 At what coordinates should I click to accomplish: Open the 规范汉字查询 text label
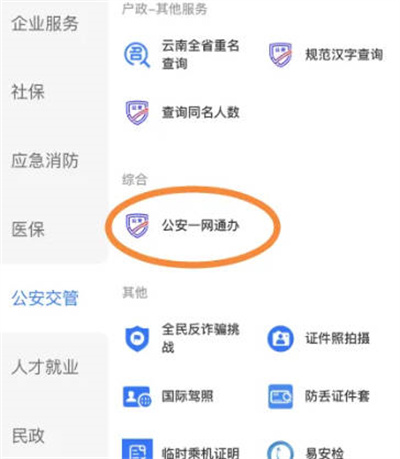coord(344,55)
